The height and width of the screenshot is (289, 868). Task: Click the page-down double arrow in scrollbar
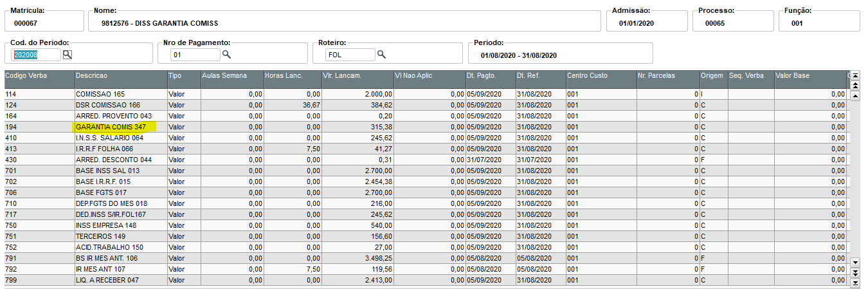tap(854, 272)
